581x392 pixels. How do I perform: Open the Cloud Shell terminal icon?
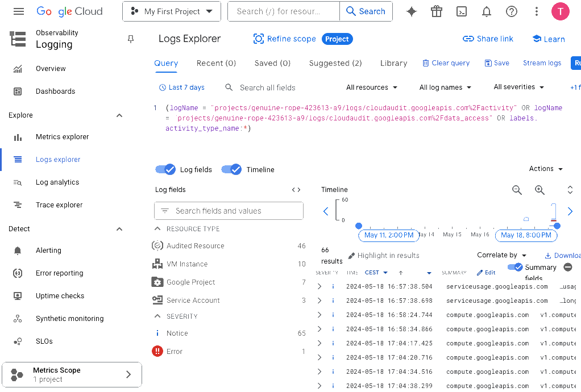[462, 11]
